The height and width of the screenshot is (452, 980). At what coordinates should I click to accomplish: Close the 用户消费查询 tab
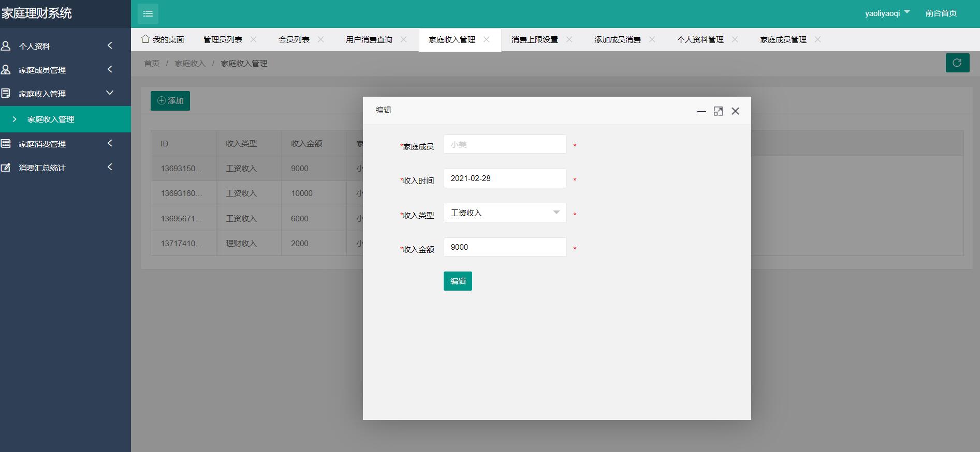point(404,39)
